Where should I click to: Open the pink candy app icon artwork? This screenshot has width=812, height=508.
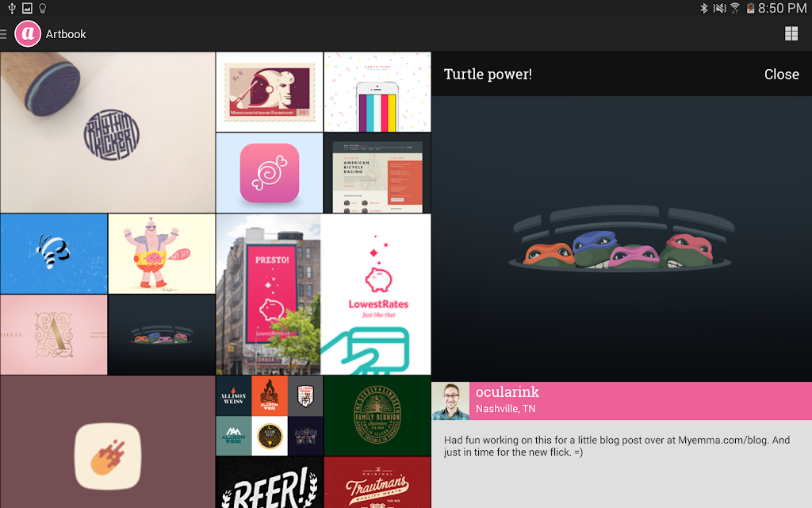[x=270, y=172]
